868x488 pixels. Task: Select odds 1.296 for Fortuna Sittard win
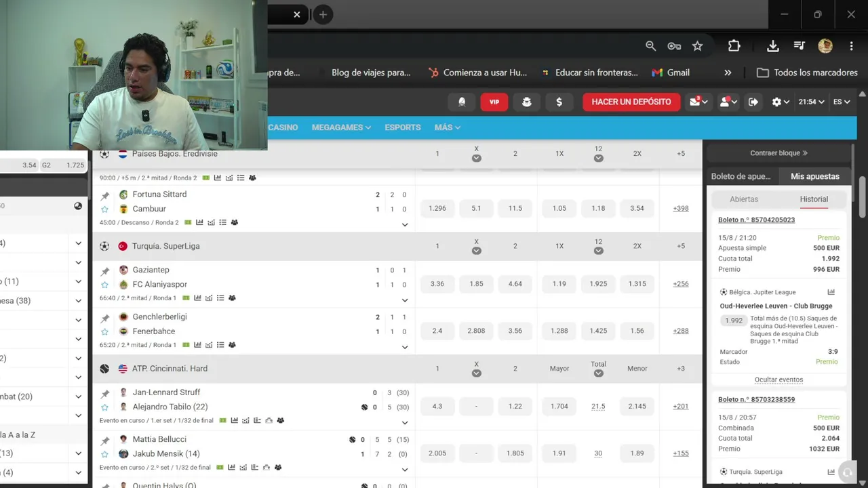437,208
